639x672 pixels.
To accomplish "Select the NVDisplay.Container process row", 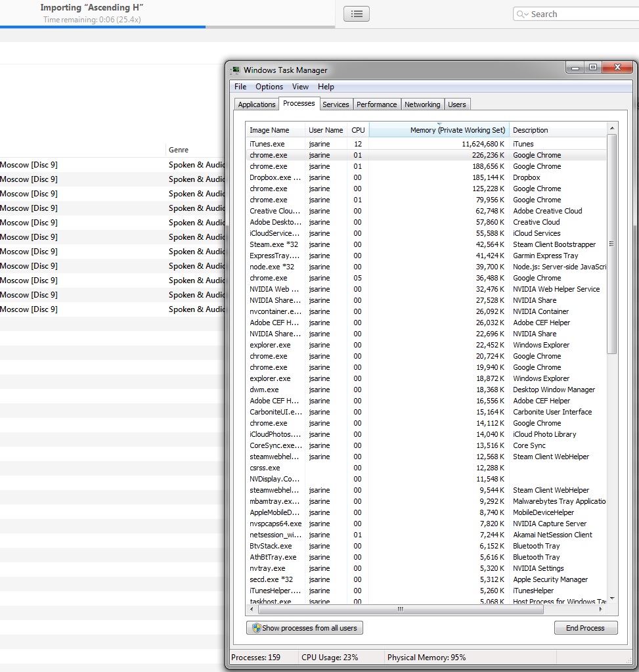I will pyautogui.click(x=426, y=479).
